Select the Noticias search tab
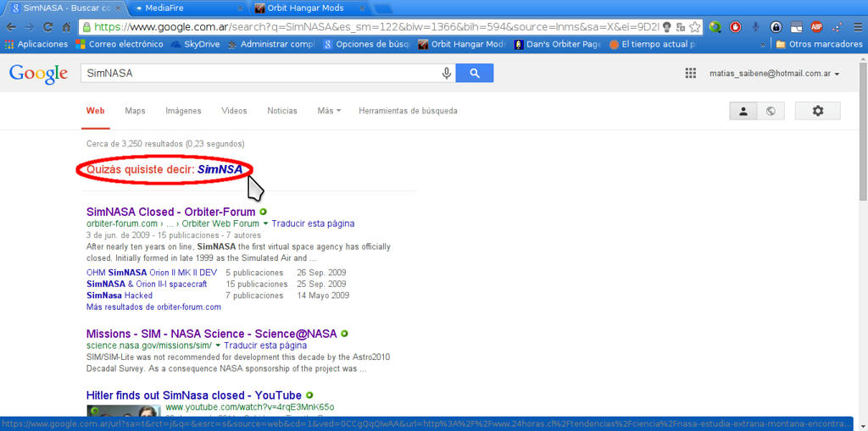This screenshot has width=868, height=431. [x=282, y=111]
